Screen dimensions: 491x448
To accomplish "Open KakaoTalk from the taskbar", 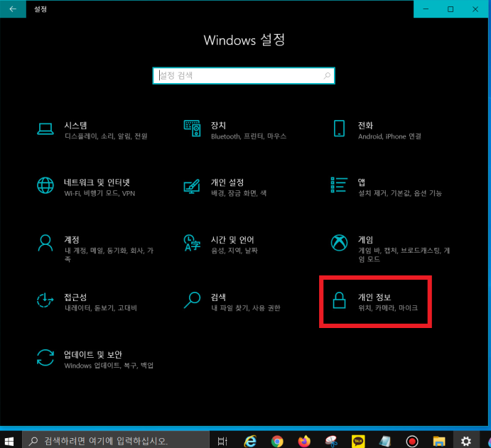I will click(x=358, y=442).
